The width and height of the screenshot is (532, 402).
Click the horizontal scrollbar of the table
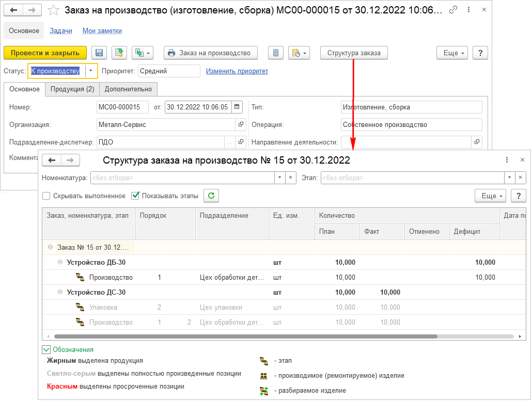[246, 336]
